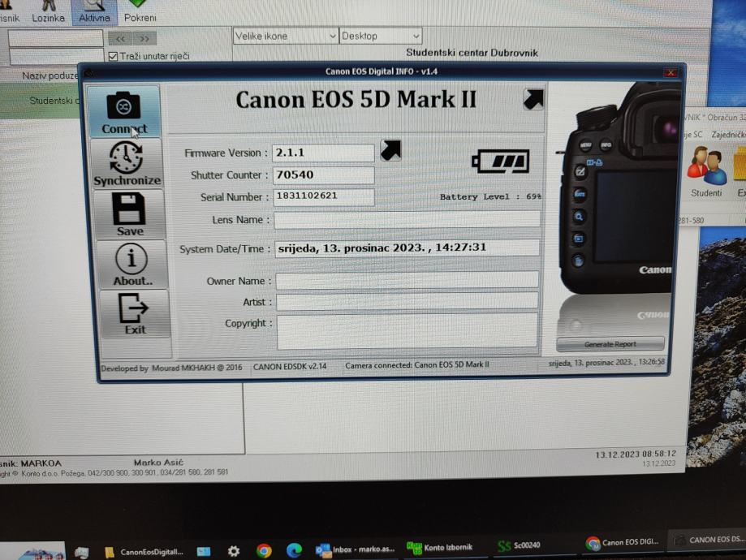Viewport: 746px width, 560px height.
Task: Open the 'Canon EOS DIGI...' Chrome taskbar item
Action: click(x=623, y=542)
